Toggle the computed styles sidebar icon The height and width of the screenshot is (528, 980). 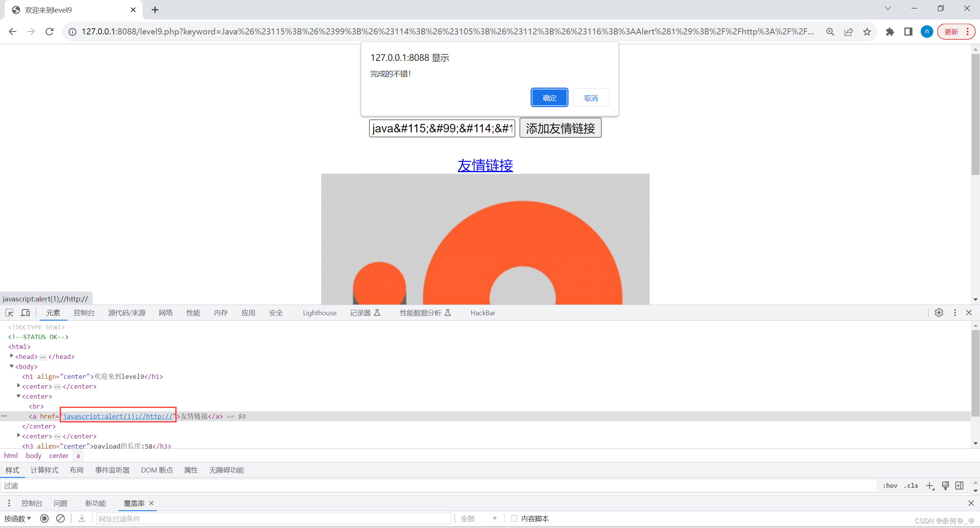point(960,486)
